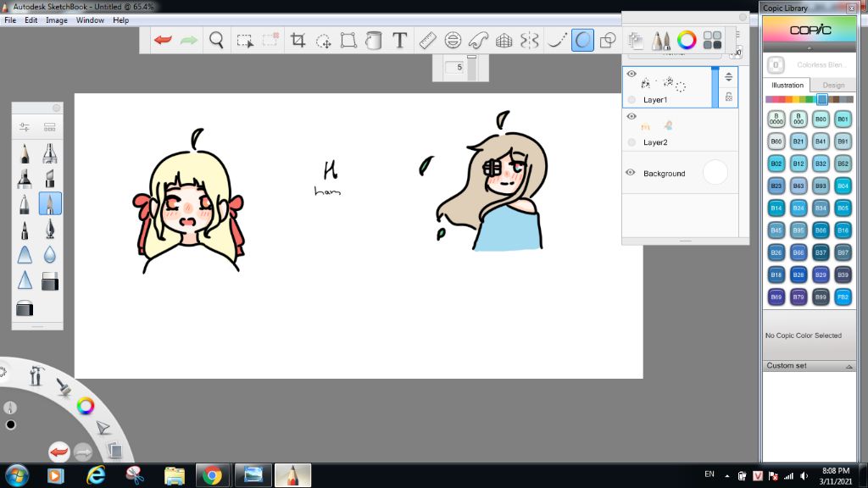Open the Color Editor wheel in toolbar
The image size is (868, 488).
point(687,40)
